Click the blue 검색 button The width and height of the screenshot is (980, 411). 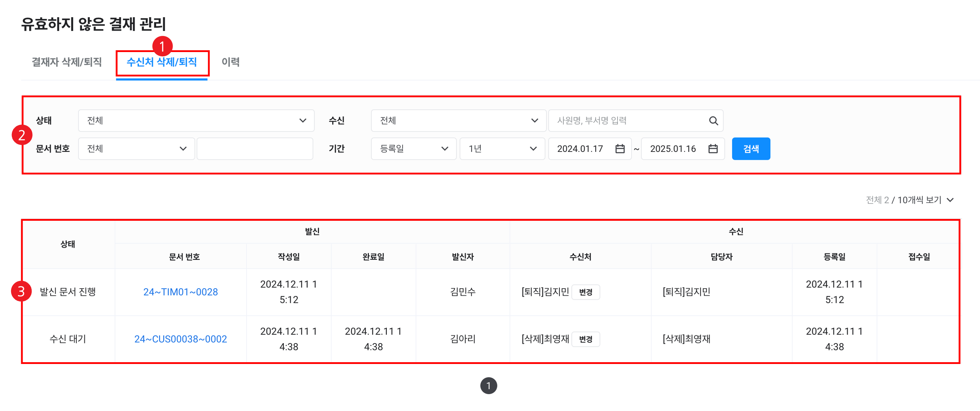point(751,149)
